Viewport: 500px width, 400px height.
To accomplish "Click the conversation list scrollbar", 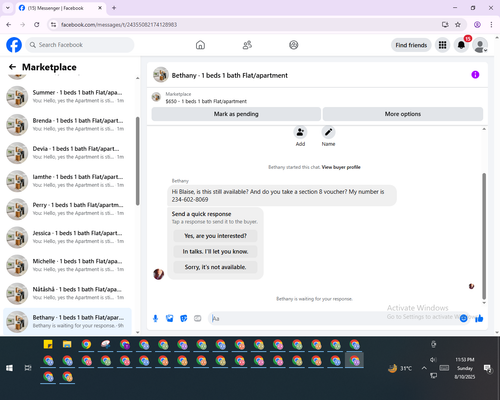I will (x=137, y=161).
